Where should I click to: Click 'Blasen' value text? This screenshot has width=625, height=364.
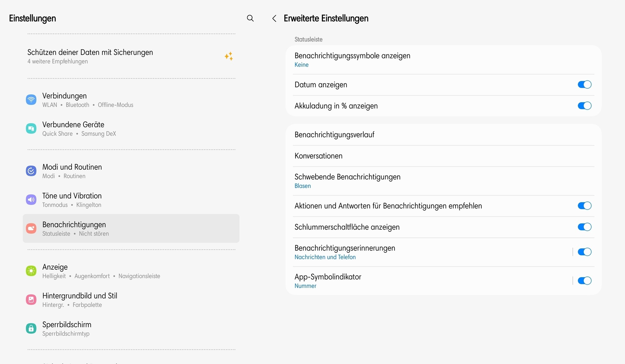[302, 186]
